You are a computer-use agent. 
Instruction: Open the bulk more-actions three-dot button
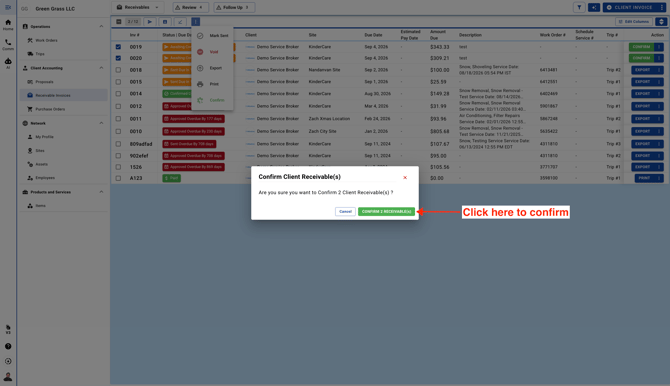195,22
